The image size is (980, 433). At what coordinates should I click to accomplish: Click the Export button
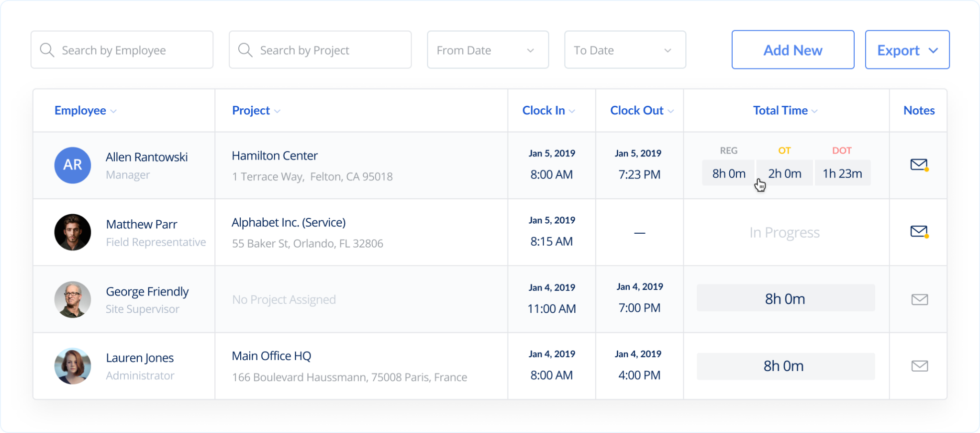[898, 49]
